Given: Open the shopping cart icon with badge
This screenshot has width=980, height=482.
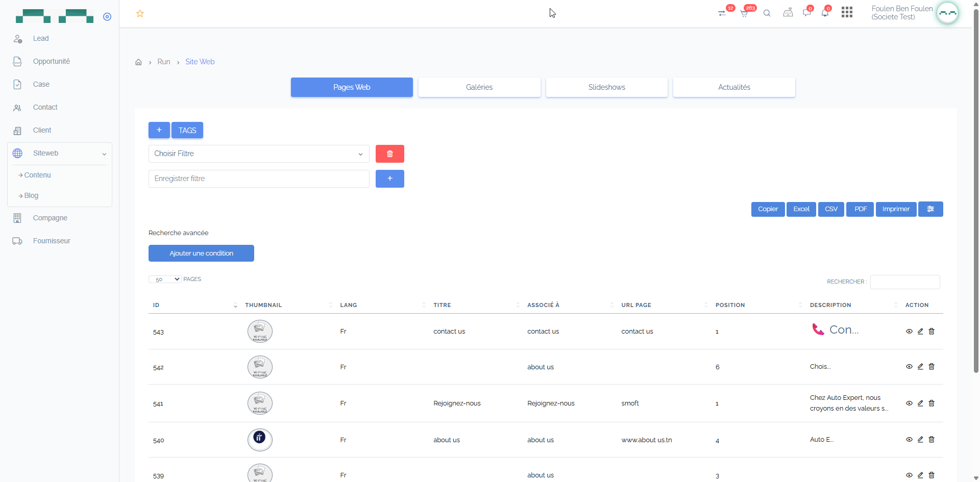Looking at the screenshot, I should (744, 13).
